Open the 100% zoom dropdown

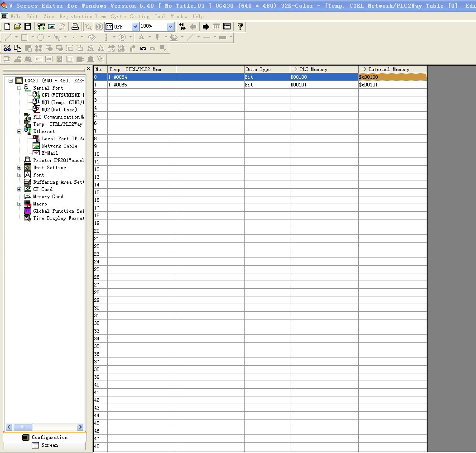coord(170,27)
